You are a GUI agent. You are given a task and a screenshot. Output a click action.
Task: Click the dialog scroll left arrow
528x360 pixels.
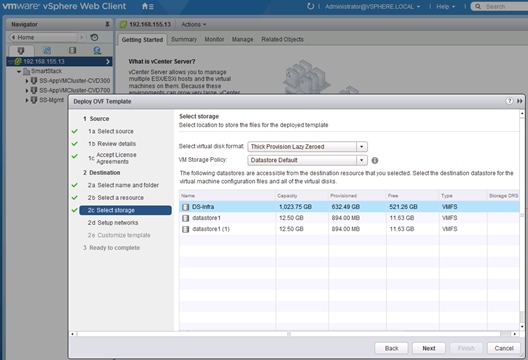coord(72,334)
